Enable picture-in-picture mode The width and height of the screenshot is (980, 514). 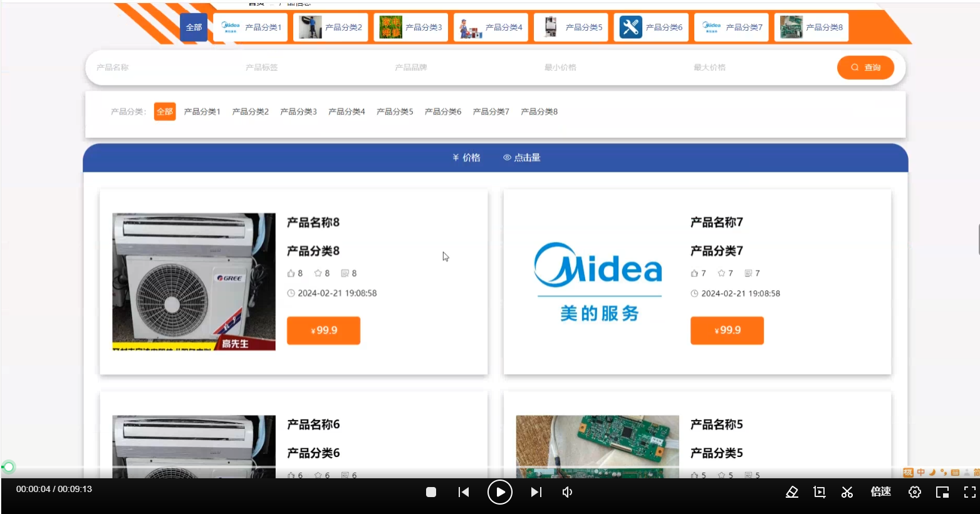click(x=942, y=492)
